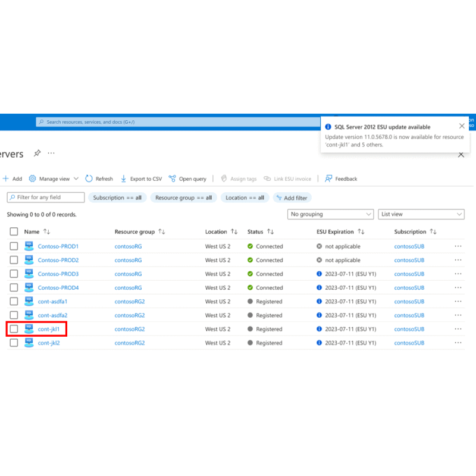Sort by the Name column arrows
The image size is (476, 476).
click(47, 231)
